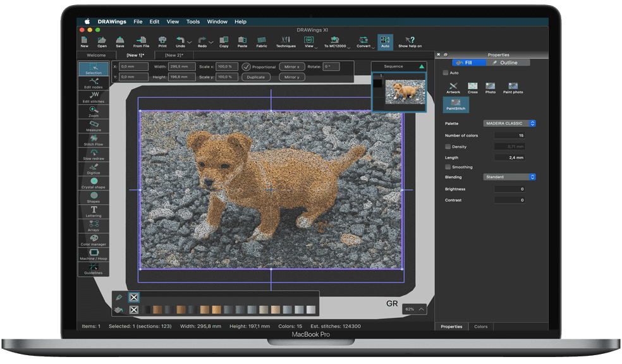Open the Palette dropdown MADEIRA CLASSIC
622x364 pixels.
(x=509, y=123)
